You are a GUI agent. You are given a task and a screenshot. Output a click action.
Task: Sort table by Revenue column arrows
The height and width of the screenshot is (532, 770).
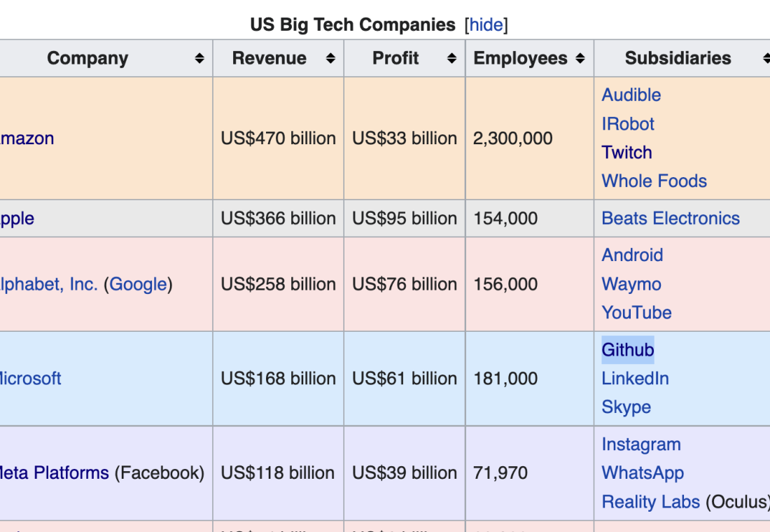330,58
